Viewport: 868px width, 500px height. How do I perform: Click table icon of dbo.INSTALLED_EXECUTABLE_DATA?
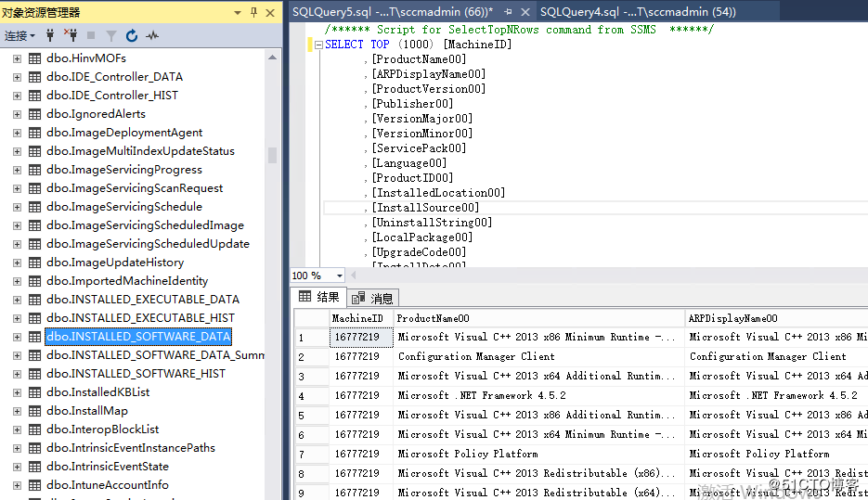tap(35, 300)
